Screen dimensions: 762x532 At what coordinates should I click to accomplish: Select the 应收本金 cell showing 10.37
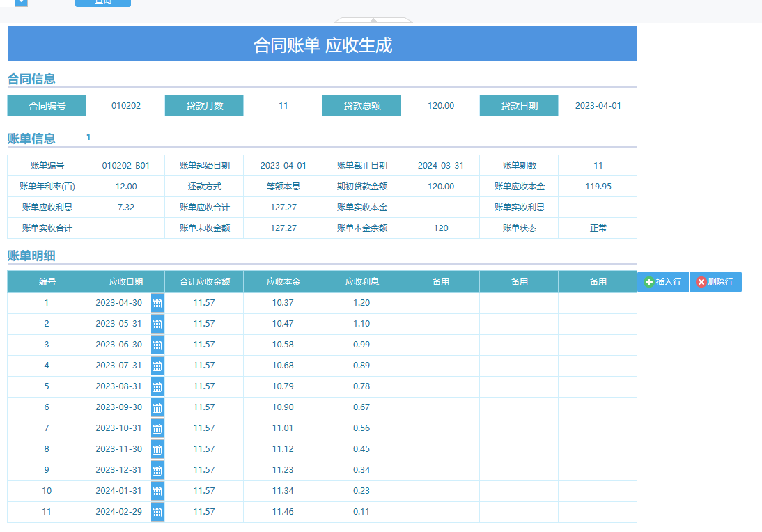point(283,303)
